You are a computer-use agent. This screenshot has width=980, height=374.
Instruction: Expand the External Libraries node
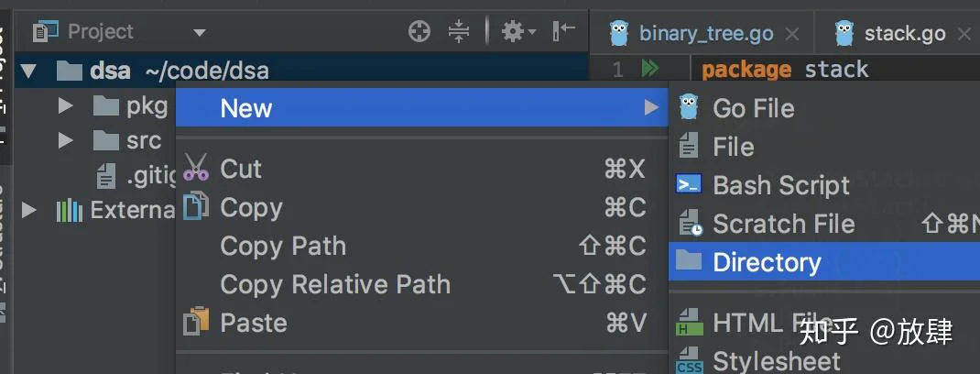[x=28, y=210]
